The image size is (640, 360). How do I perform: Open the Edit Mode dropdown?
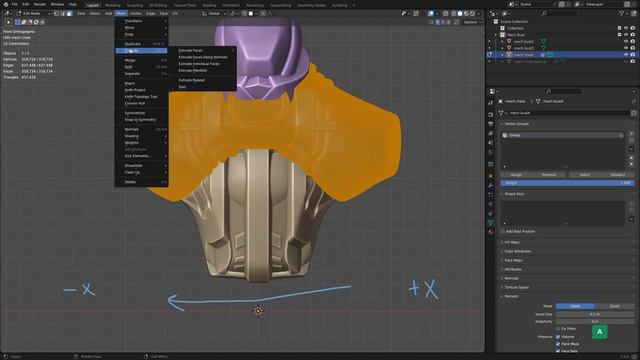pyautogui.click(x=33, y=13)
